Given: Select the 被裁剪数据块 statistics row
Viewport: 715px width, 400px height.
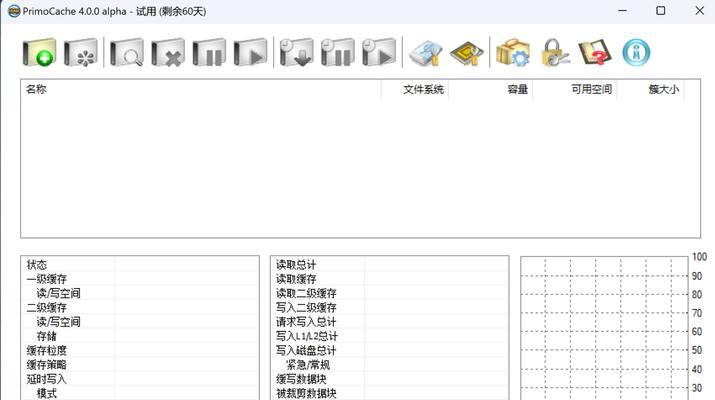Looking at the screenshot, I should 390,393.
